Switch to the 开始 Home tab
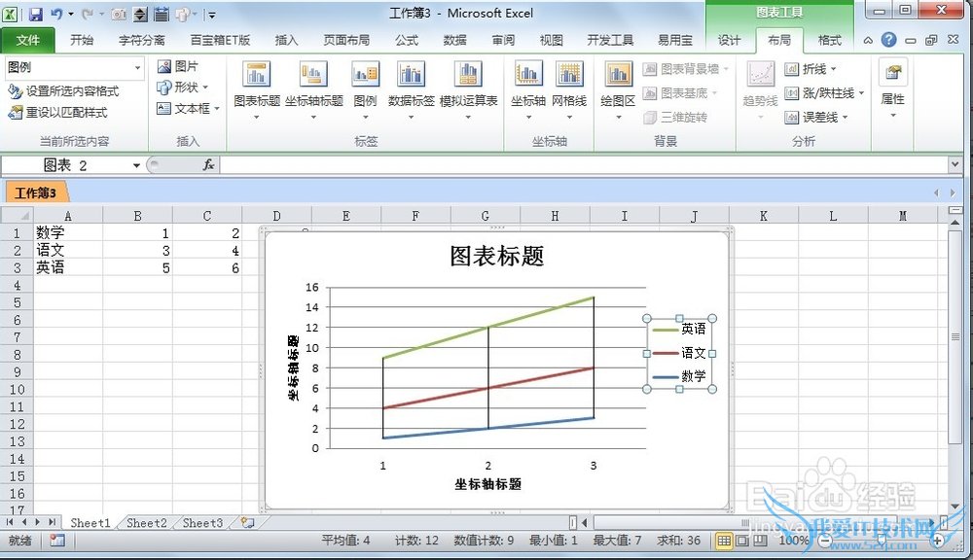973x560 pixels. (x=82, y=40)
